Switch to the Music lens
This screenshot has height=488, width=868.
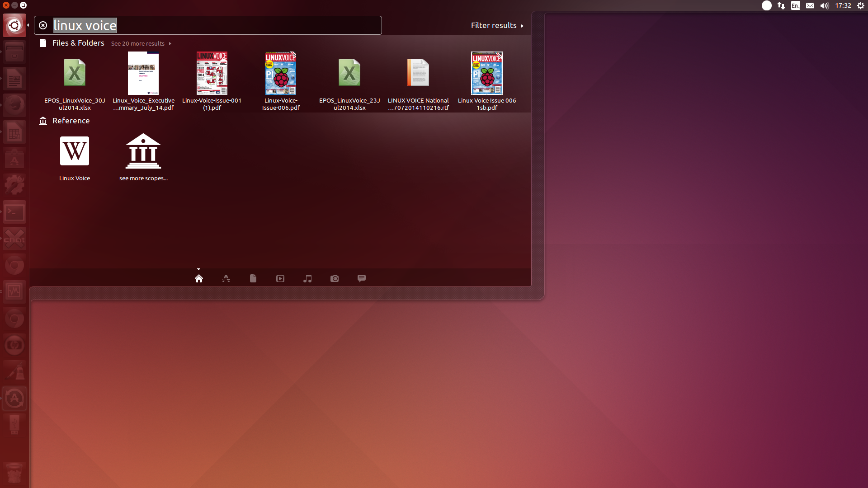pyautogui.click(x=307, y=278)
